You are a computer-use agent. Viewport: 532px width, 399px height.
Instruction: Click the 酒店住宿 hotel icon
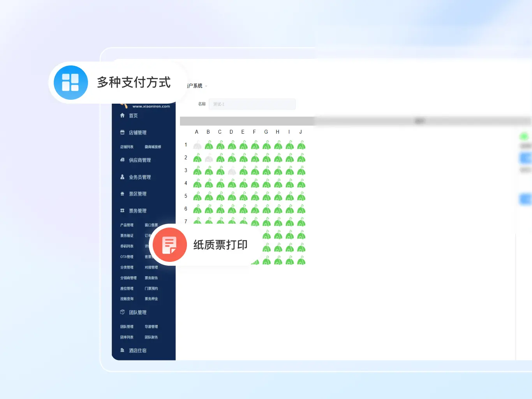point(122,350)
